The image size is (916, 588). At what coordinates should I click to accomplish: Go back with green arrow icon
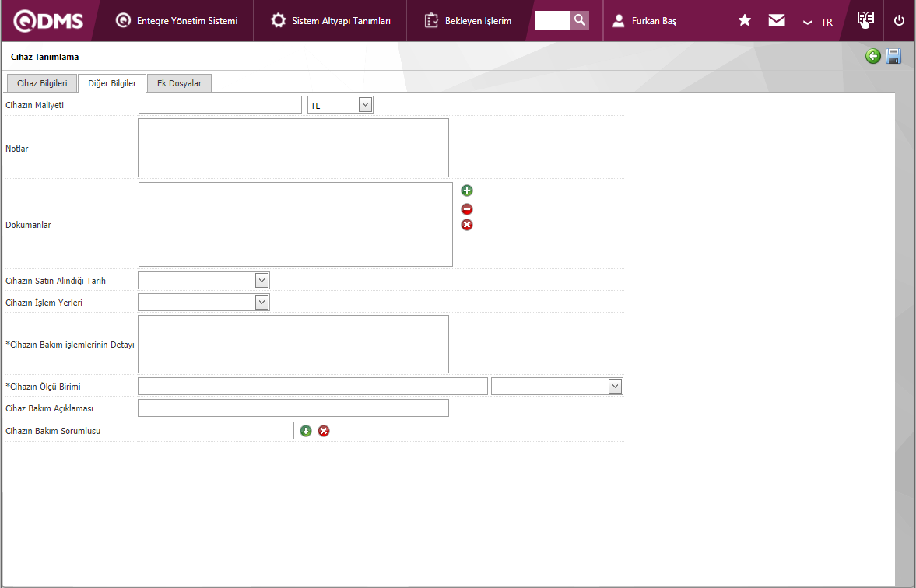tap(872, 56)
